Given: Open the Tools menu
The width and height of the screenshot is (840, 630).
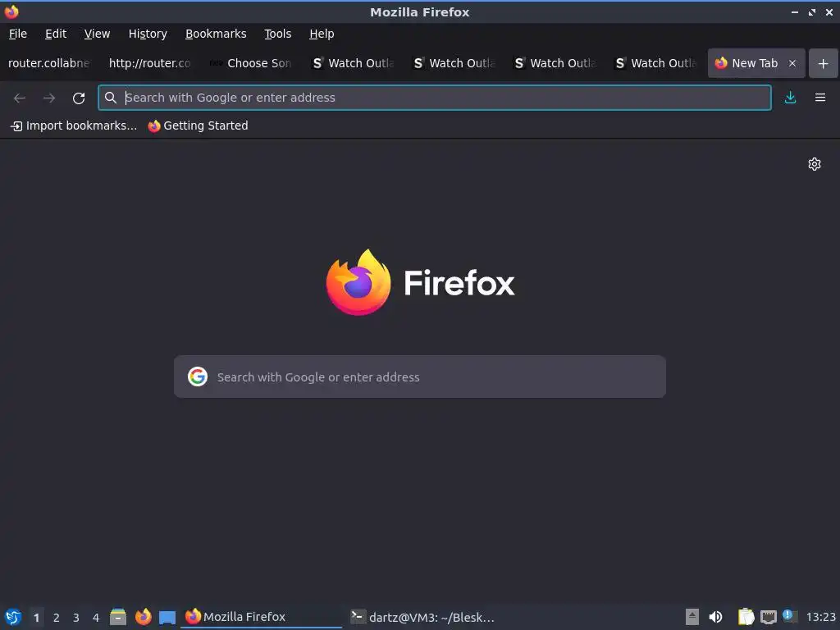Looking at the screenshot, I should coord(277,34).
